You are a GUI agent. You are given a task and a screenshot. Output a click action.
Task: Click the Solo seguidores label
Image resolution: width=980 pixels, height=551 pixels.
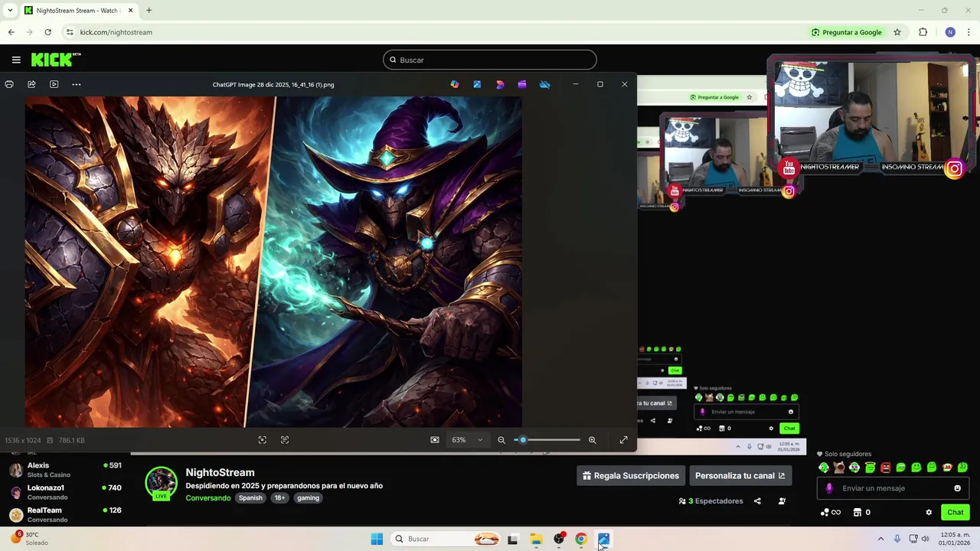point(848,454)
